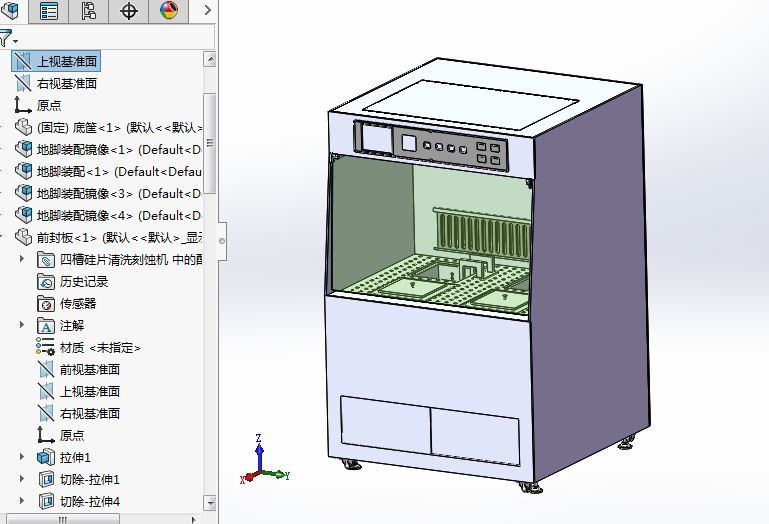Click the green Y axis of triad

277,474
